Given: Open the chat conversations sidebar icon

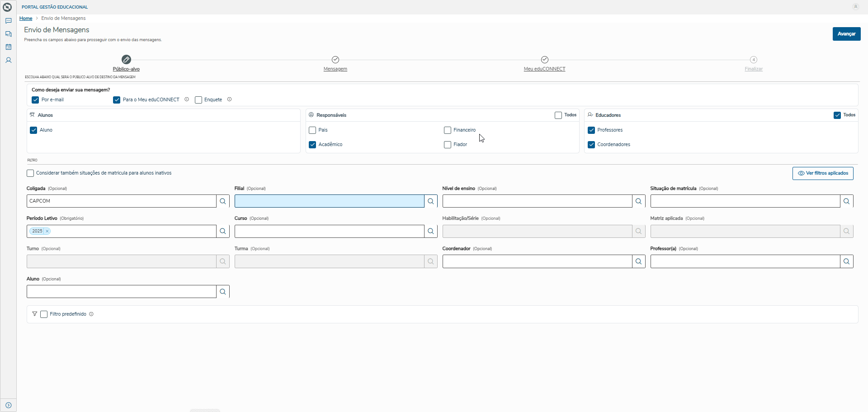Looking at the screenshot, I should pyautogui.click(x=8, y=34).
